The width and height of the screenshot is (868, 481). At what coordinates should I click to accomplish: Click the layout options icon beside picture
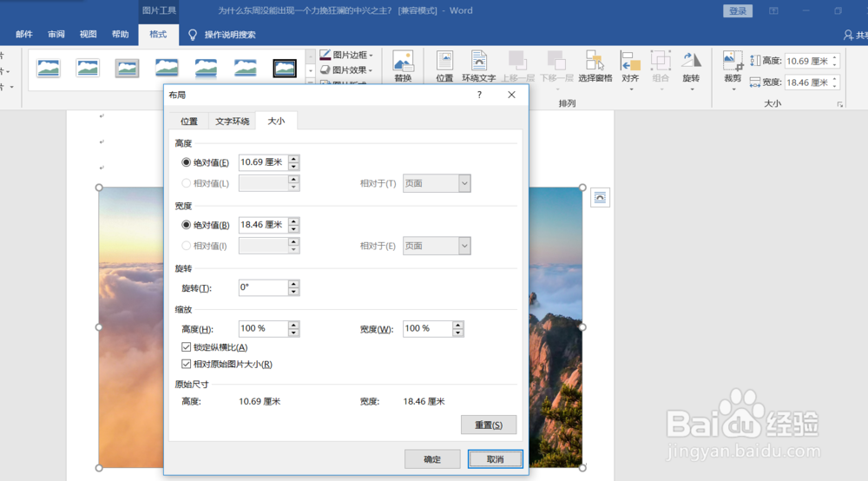pos(600,198)
